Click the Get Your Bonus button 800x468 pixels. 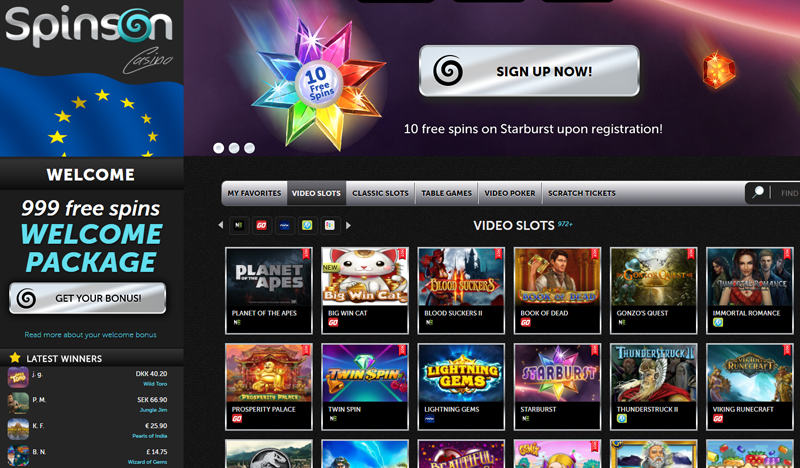click(x=88, y=298)
